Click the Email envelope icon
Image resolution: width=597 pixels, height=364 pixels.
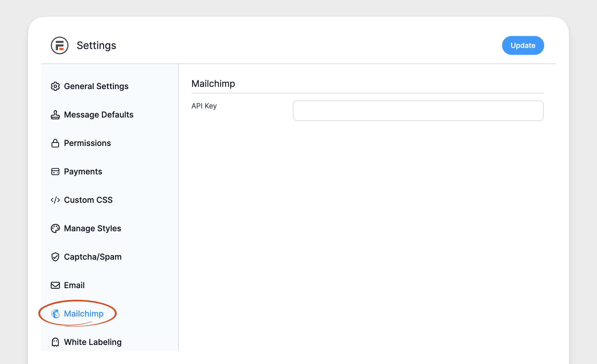[55, 285]
